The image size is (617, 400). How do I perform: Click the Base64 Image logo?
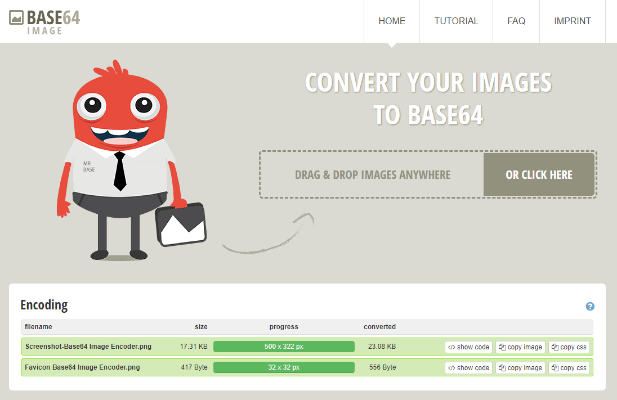click(x=48, y=21)
